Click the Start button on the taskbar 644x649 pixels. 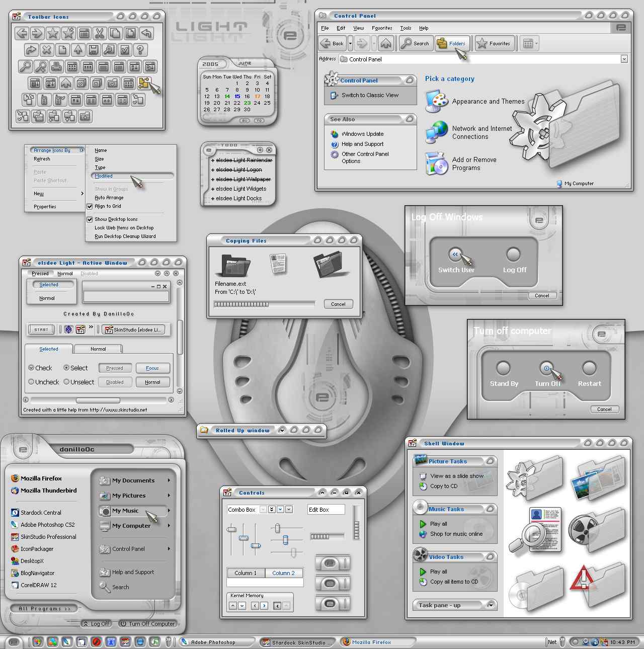coord(14,642)
